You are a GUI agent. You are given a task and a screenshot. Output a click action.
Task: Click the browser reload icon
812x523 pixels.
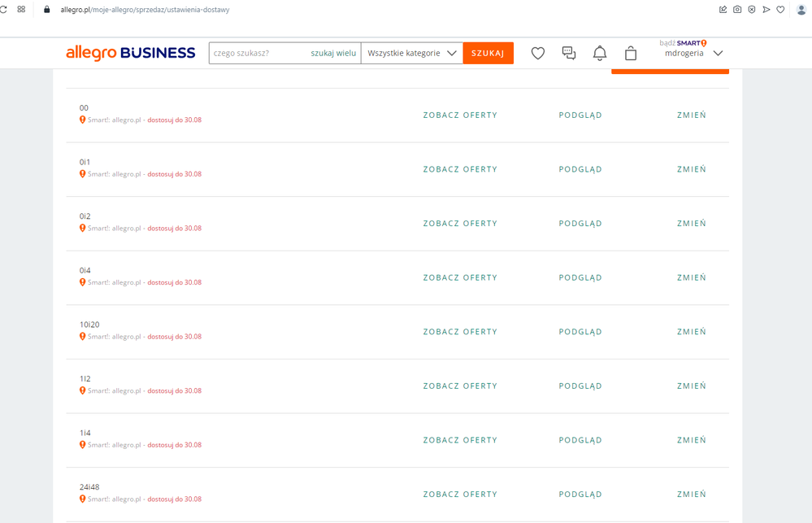click(3, 9)
